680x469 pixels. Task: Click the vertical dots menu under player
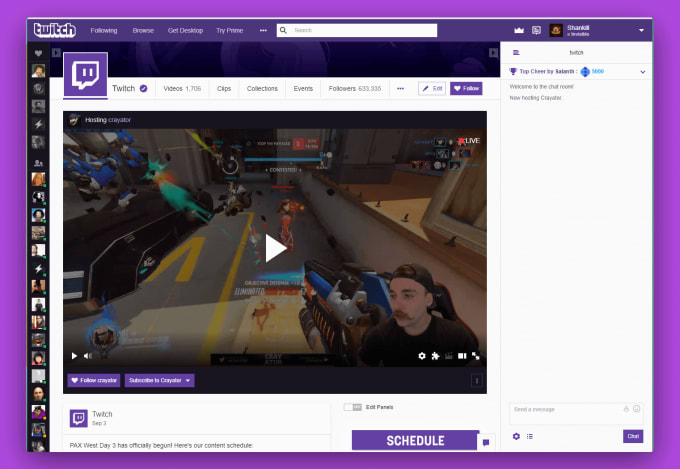[477, 381]
